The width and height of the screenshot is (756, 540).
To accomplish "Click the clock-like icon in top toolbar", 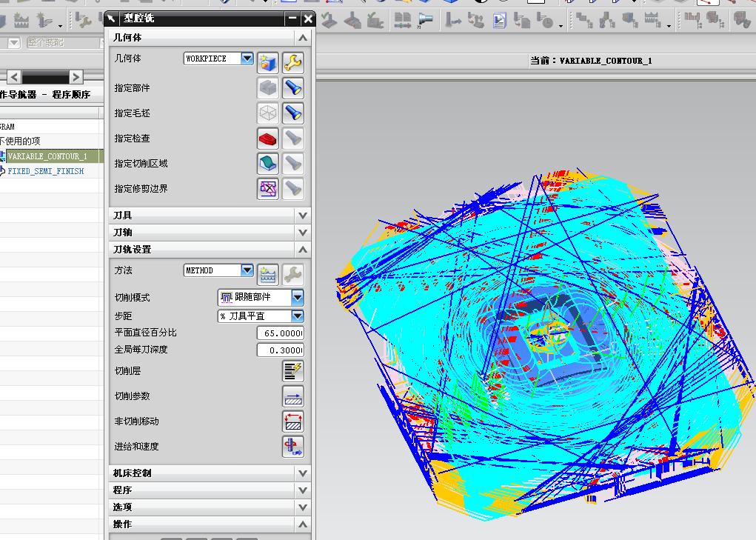I will [545, 20].
